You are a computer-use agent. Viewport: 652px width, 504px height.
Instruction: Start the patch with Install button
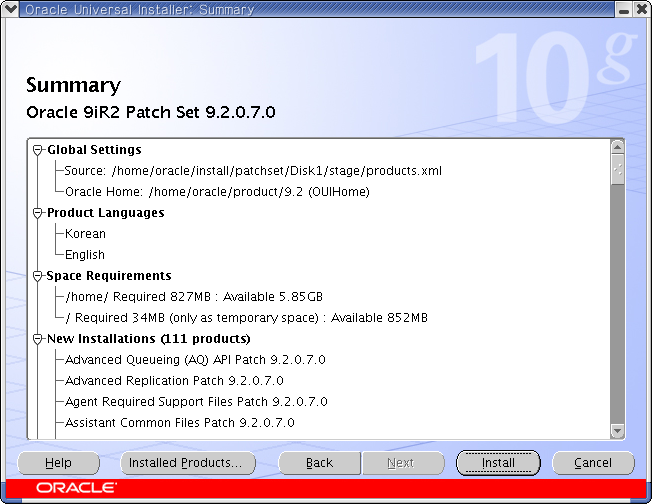point(498,463)
